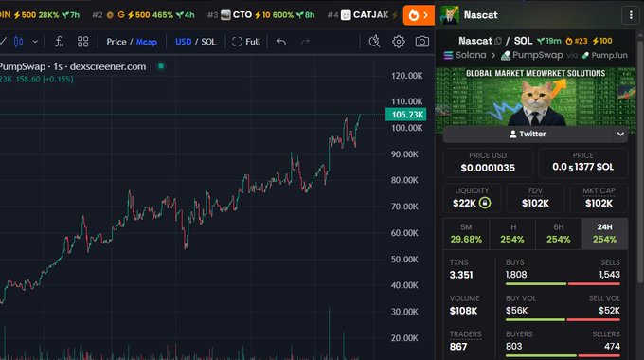Screen dimensions: 644x360
Task: Click the Nascat cat avatar
Action: click(449, 15)
